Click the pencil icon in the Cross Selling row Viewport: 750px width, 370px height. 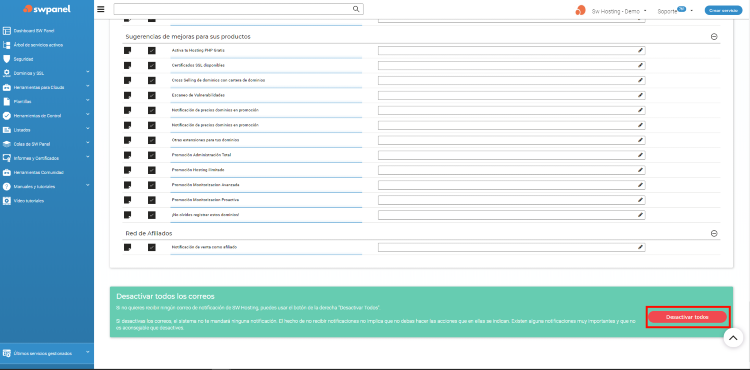(640, 80)
